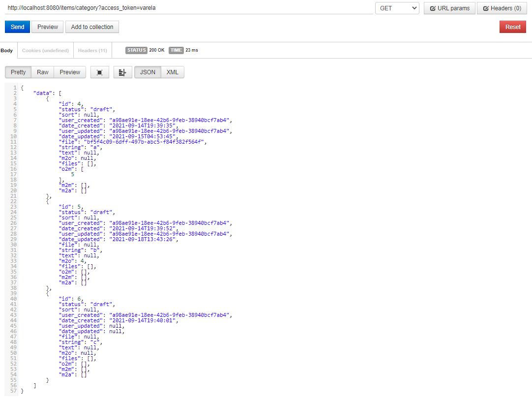Click the o2m value 5

pyautogui.click(x=73, y=175)
